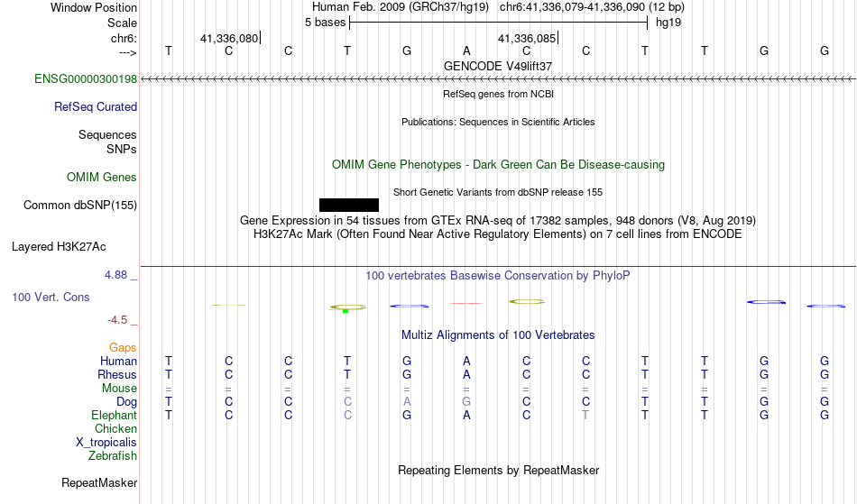Viewport: 857px width, 504px height.
Task: Click the ENSG00000300198 gene label
Action: tap(86, 78)
